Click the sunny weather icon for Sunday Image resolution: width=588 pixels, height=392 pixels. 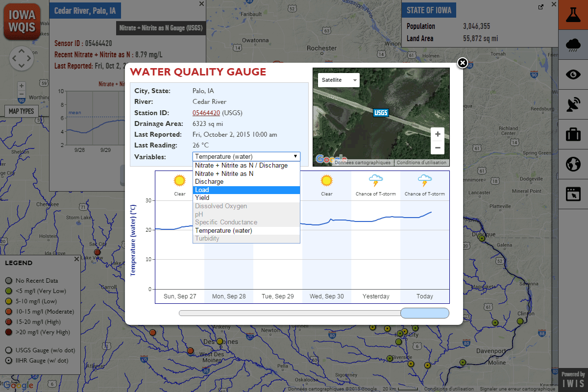pos(180,181)
